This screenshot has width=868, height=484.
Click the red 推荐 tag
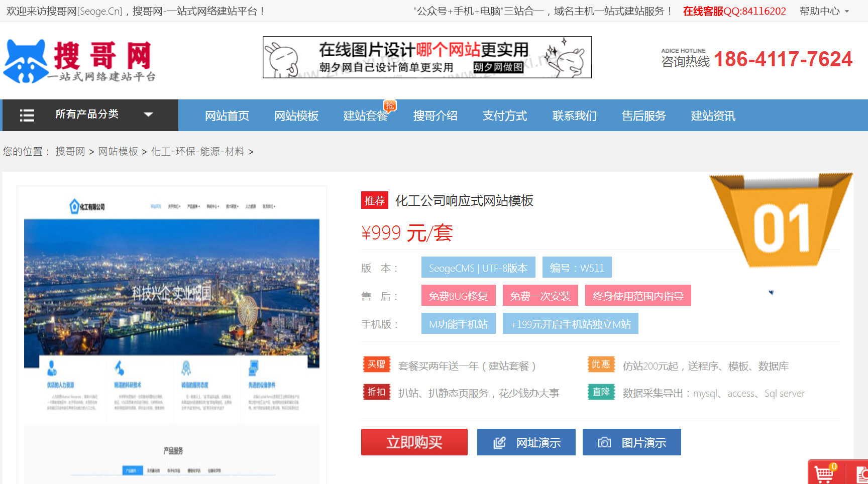click(374, 201)
